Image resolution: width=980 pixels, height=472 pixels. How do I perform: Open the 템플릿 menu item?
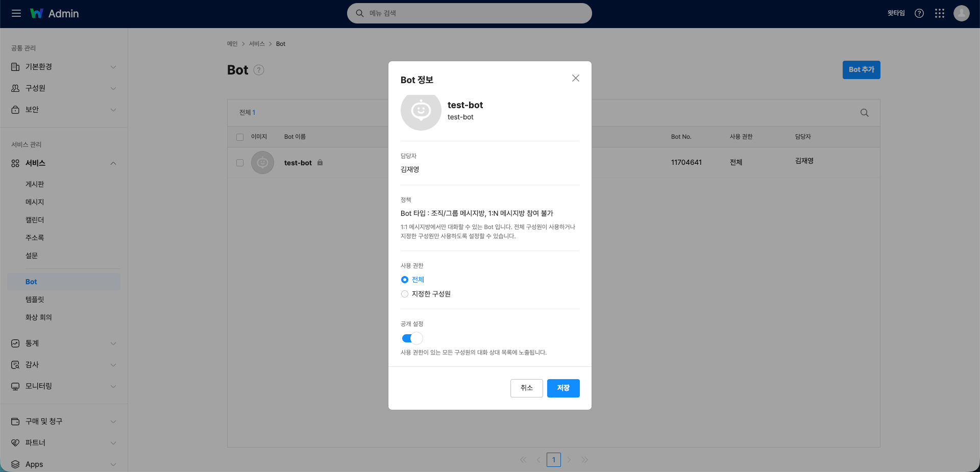click(x=35, y=300)
